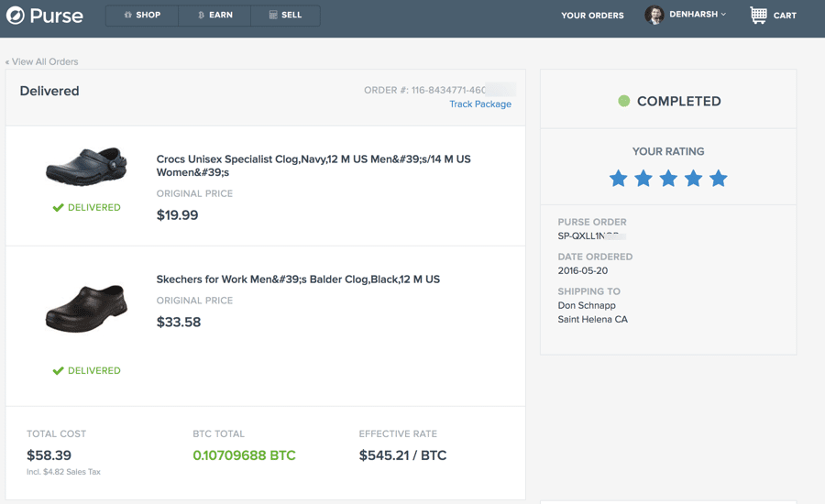Open the Shop menu

coord(142,16)
